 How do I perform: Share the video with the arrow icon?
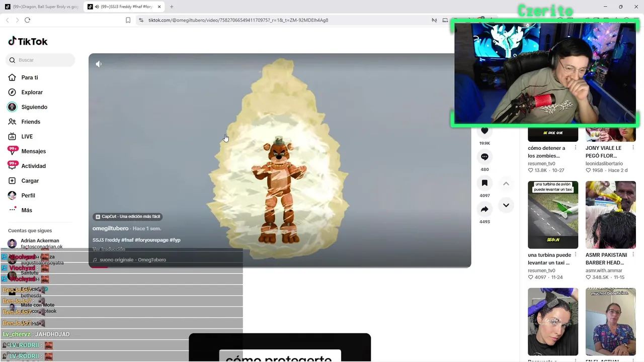(x=485, y=209)
